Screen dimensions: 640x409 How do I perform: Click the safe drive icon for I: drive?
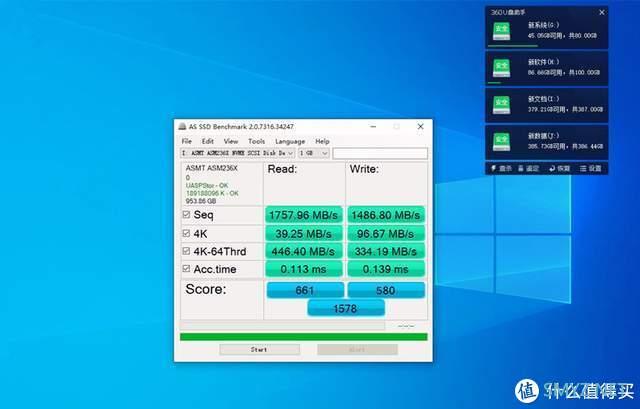[x=501, y=105]
